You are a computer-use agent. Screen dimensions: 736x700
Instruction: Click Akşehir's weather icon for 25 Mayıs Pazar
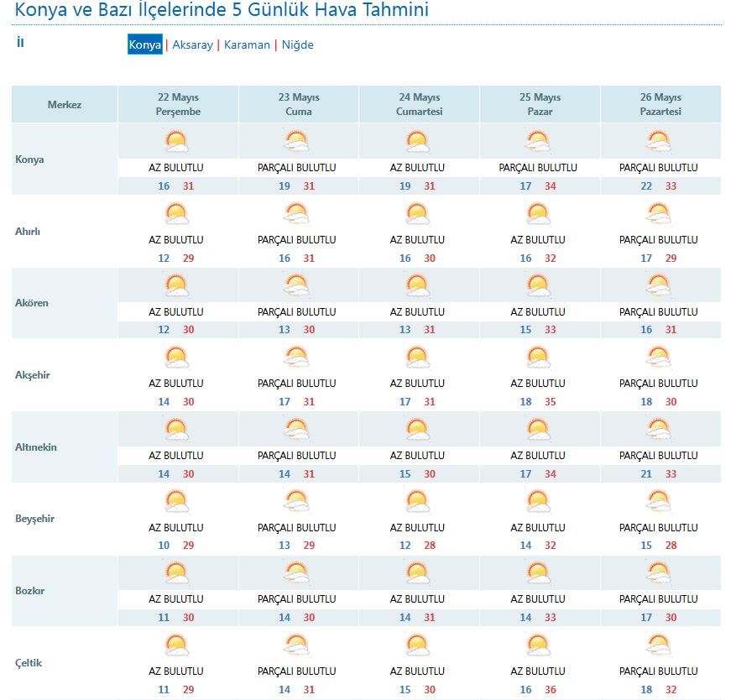pyautogui.click(x=538, y=358)
